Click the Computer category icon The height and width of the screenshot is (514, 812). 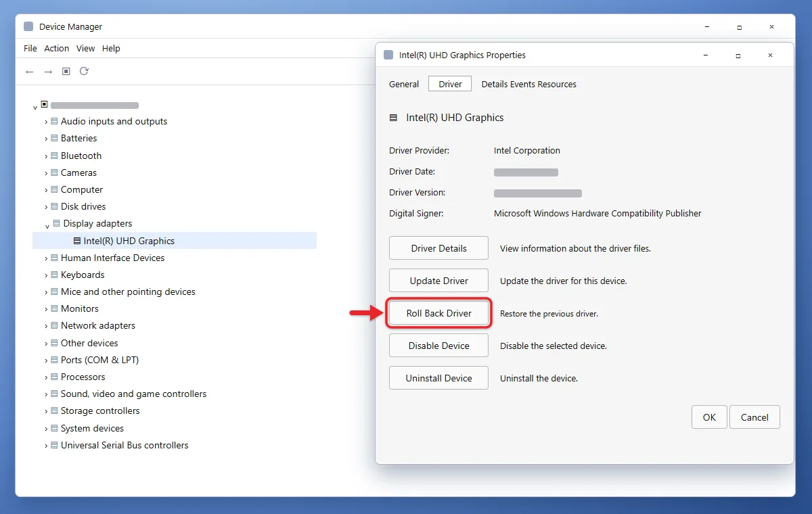(54, 190)
